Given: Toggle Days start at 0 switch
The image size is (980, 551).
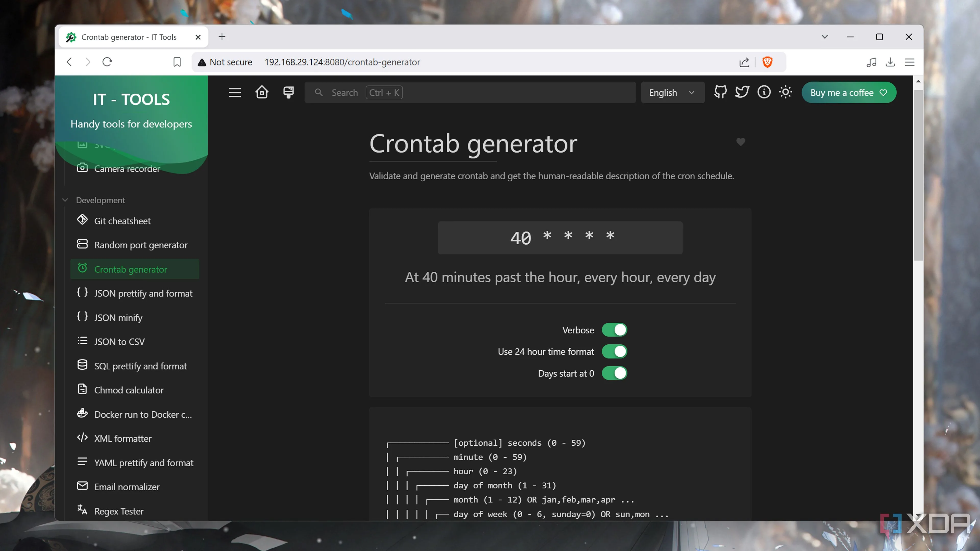Looking at the screenshot, I should pos(614,373).
